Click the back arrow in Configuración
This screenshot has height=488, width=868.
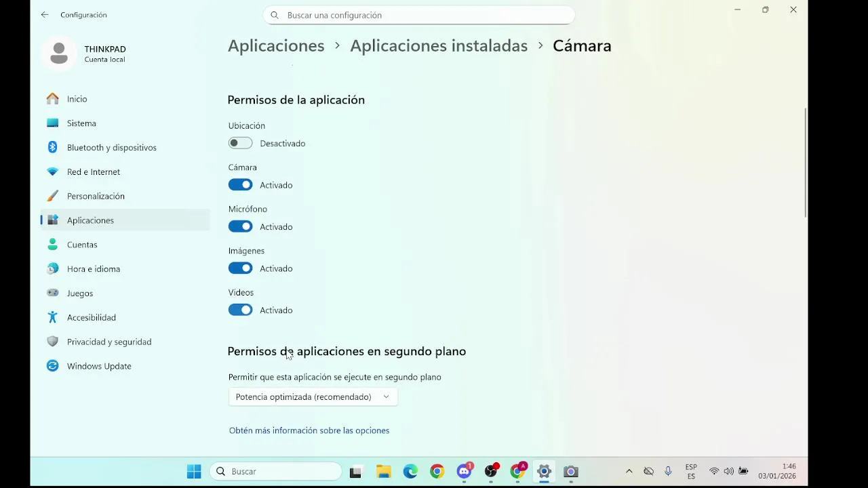click(x=45, y=15)
